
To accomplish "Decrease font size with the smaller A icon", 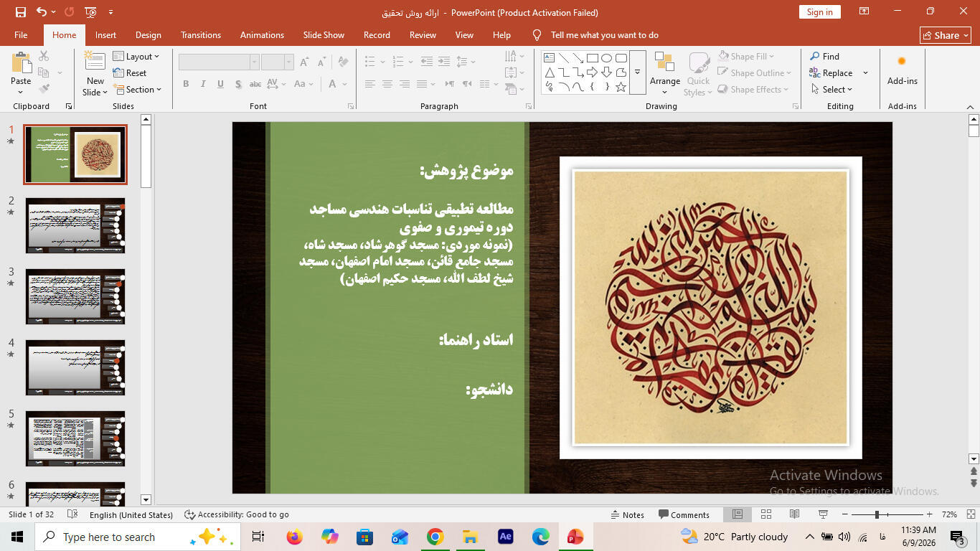I will point(321,62).
